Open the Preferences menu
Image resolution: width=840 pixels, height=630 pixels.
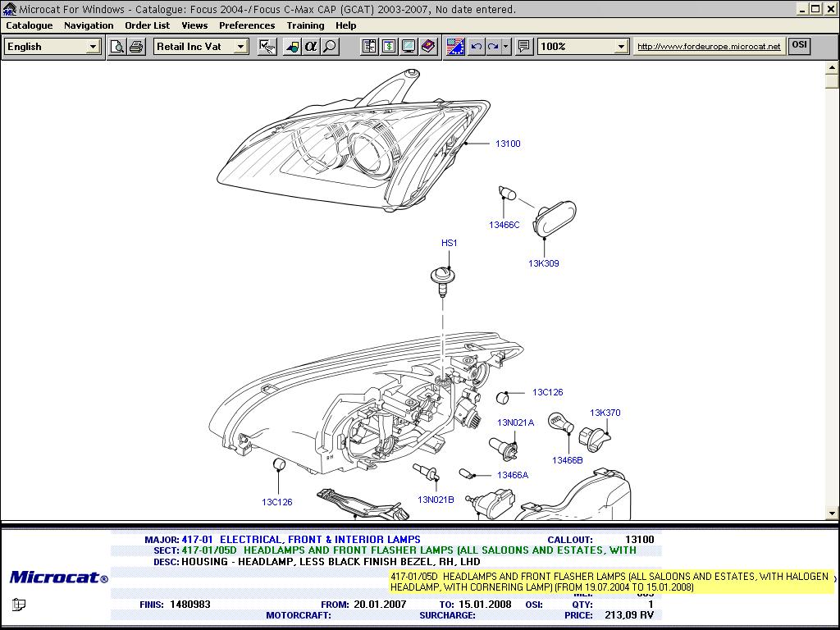247,25
